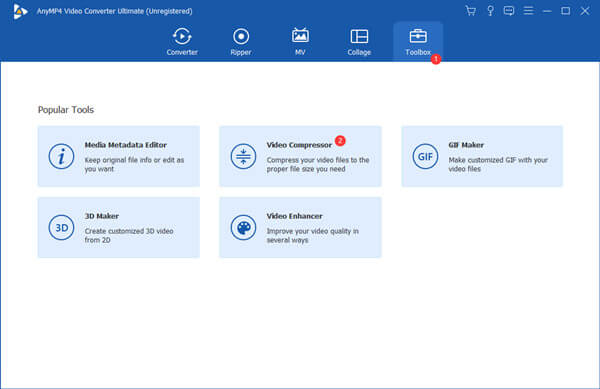Screen dimensions: 600x389
Task: Open the hamburger menu icon
Action: click(528, 11)
